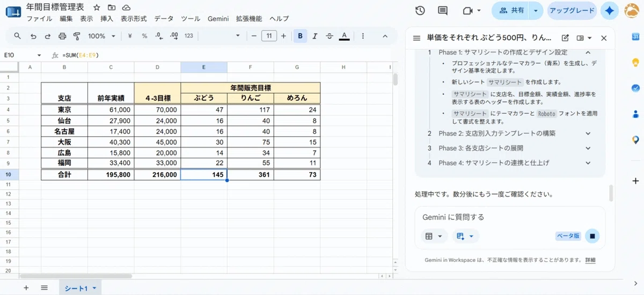The height and width of the screenshot is (295, 644).
Task: Increase font size with plus
Action: (283, 36)
